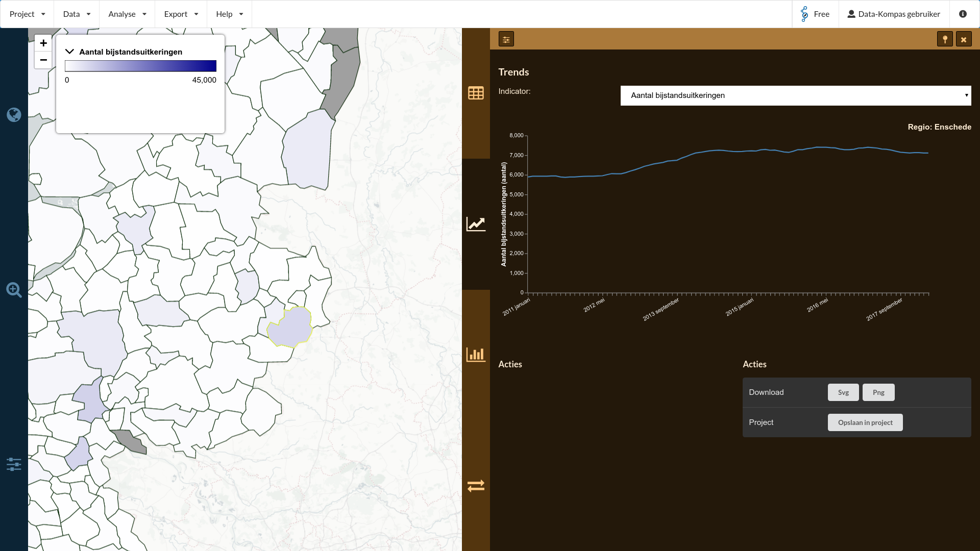
Task: Select the highlighted Enschede region on map
Action: pyautogui.click(x=291, y=329)
